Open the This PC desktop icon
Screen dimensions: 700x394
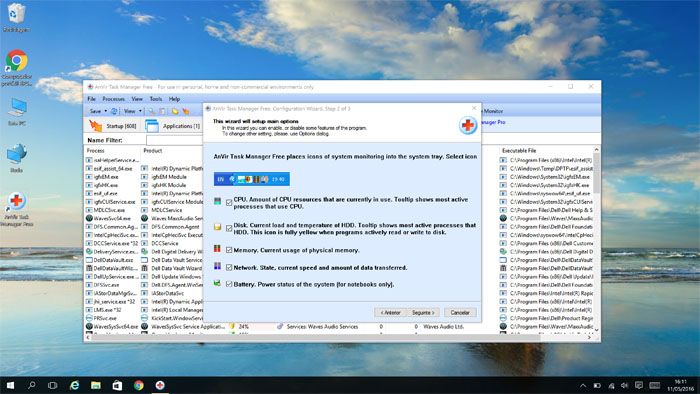point(17,112)
